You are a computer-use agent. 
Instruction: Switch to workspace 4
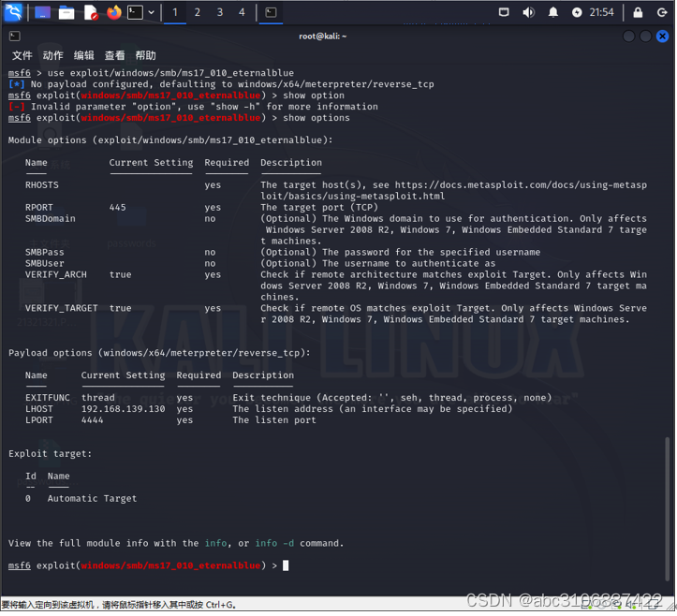[x=242, y=12]
